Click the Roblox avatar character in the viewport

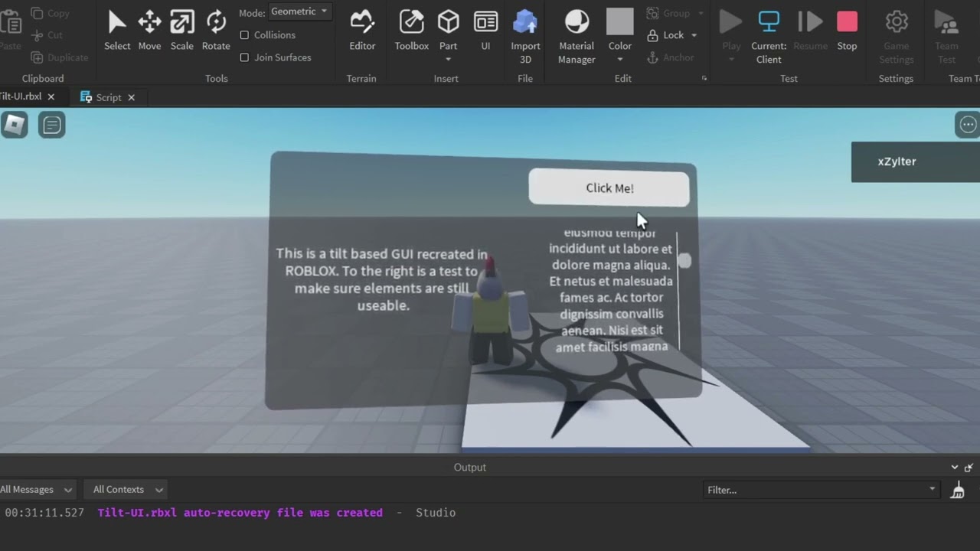(491, 311)
